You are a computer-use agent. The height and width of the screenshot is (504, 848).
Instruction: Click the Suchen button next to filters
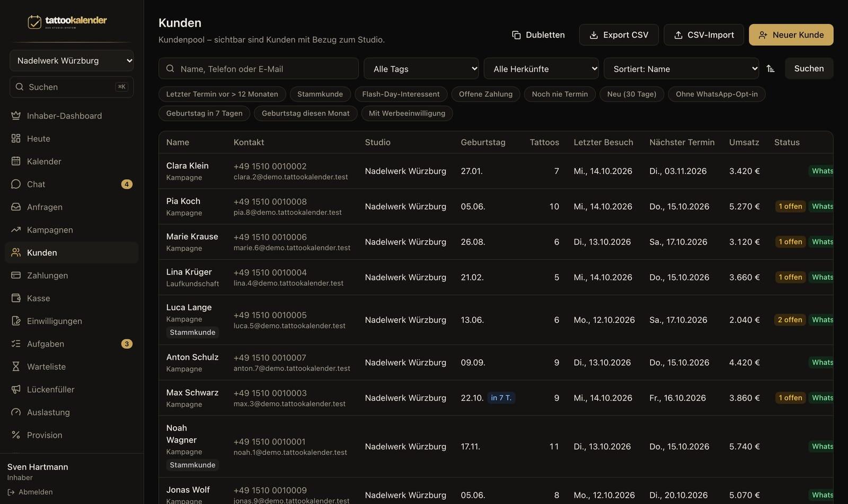[x=809, y=68]
